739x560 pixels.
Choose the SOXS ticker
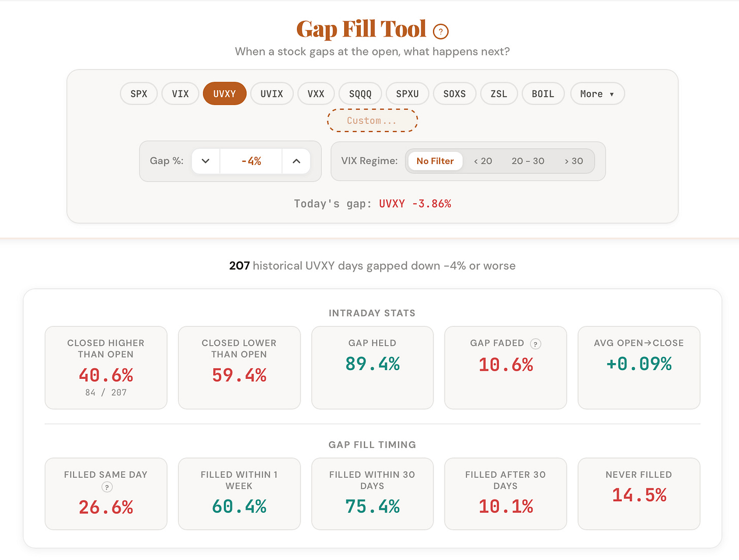(454, 93)
